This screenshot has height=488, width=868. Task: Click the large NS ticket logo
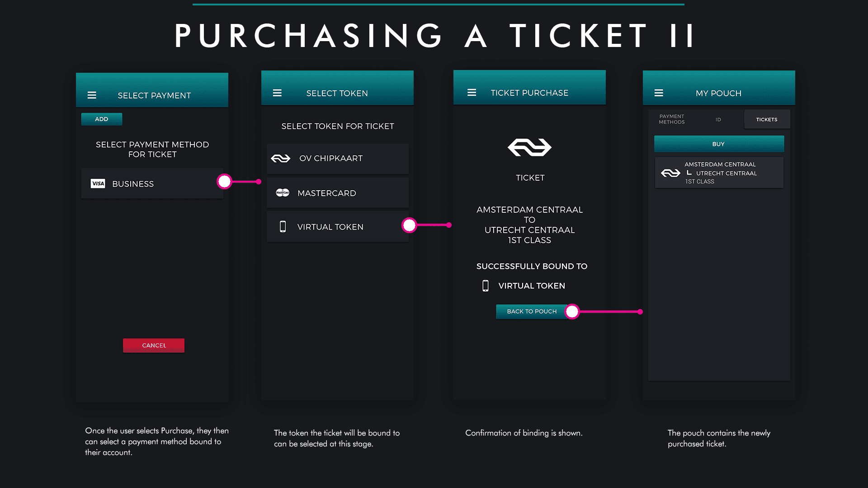(529, 147)
